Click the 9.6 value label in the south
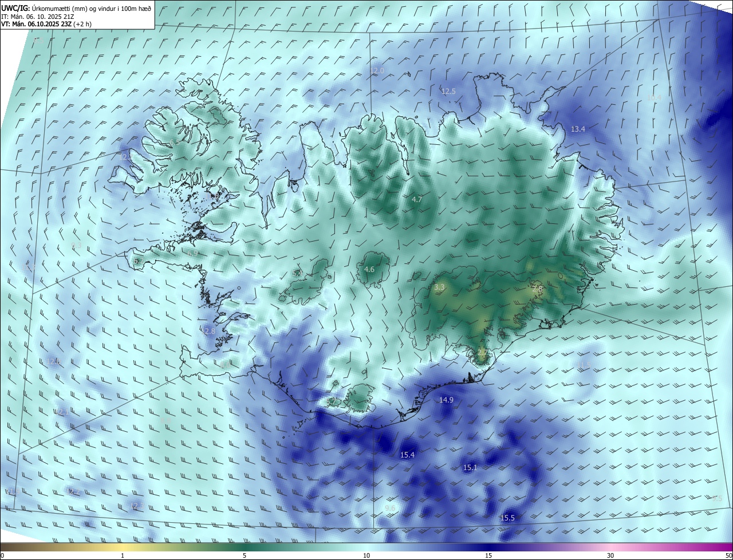The height and width of the screenshot is (560, 733). point(390,508)
